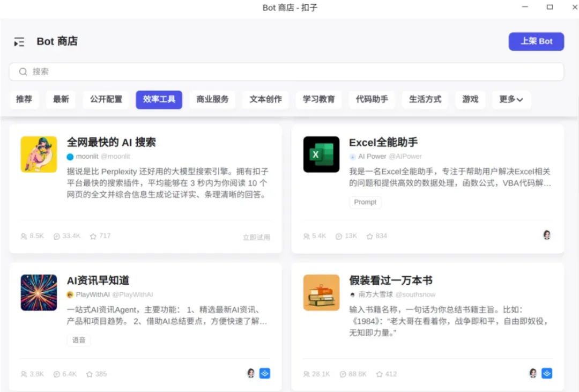
Task: Click the Prompt tag on Excel card
Action: point(365,202)
